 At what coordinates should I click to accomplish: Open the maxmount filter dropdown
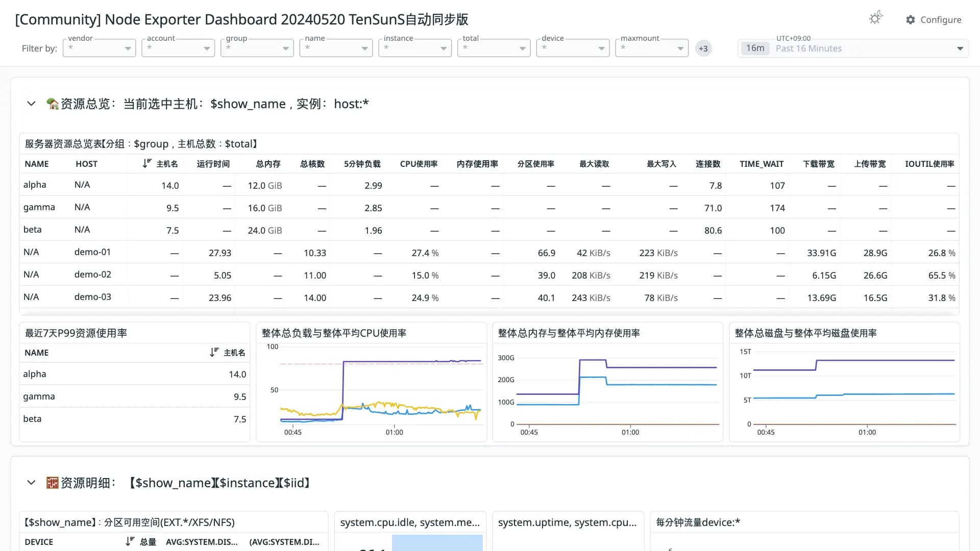pyautogui.click(x=652, y=48)
